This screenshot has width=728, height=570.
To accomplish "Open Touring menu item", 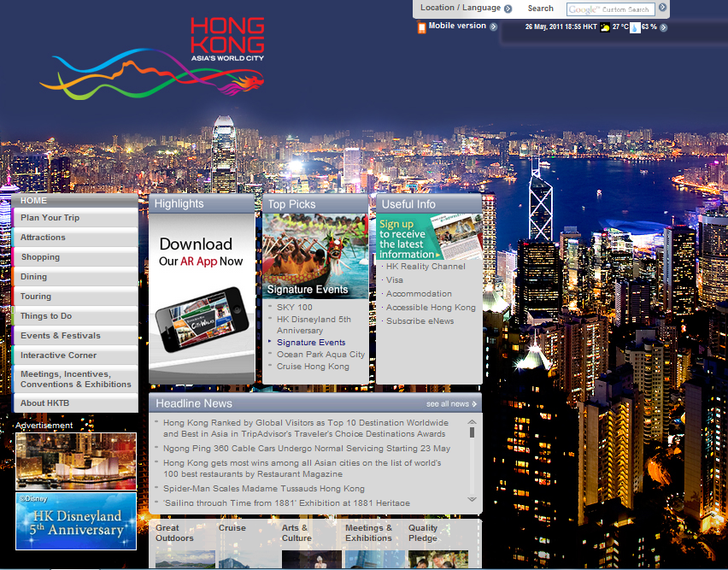I will click(x=74, y=297).
